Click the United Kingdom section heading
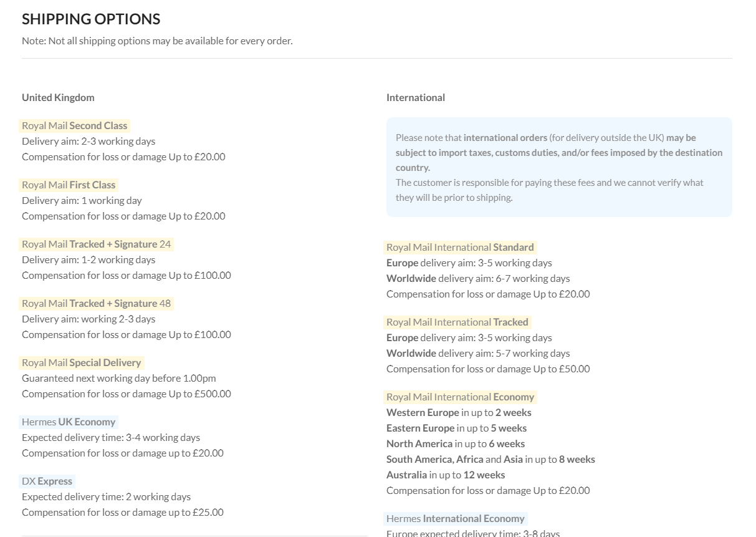 tap(58, 97)
